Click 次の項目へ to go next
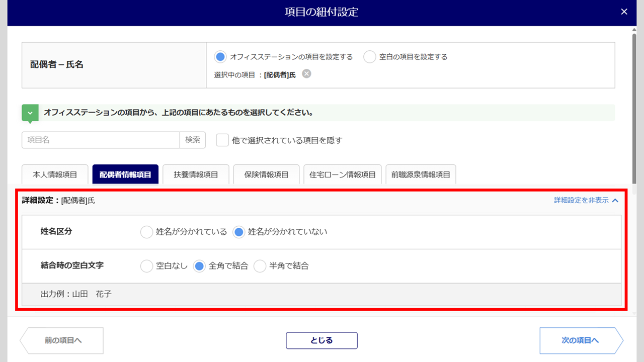 coord(581,340)
